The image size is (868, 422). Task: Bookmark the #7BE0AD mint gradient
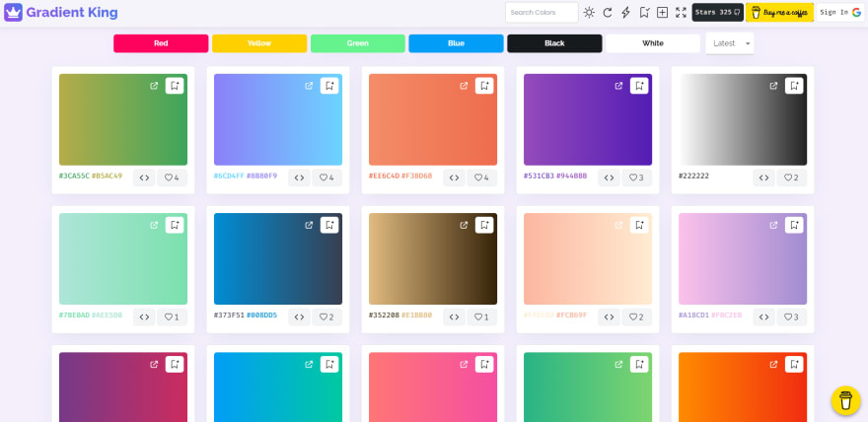tap(175, 225)
